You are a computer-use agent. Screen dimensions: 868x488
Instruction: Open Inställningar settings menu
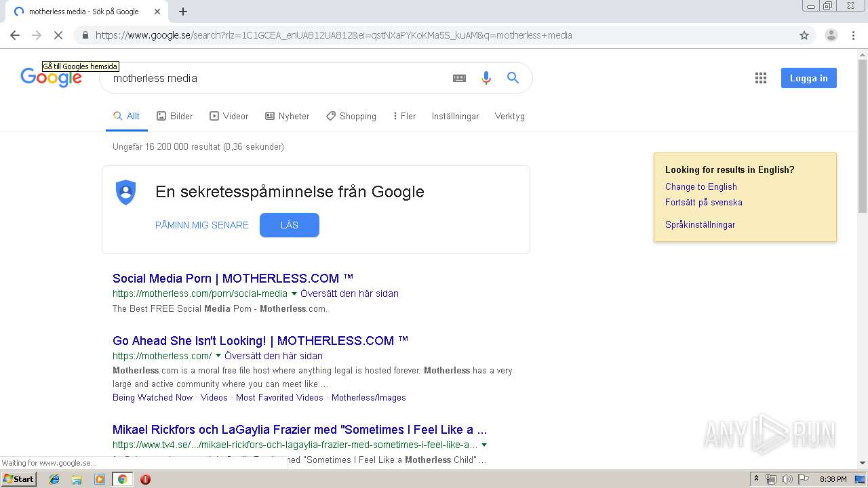click(x=456, y=116)
